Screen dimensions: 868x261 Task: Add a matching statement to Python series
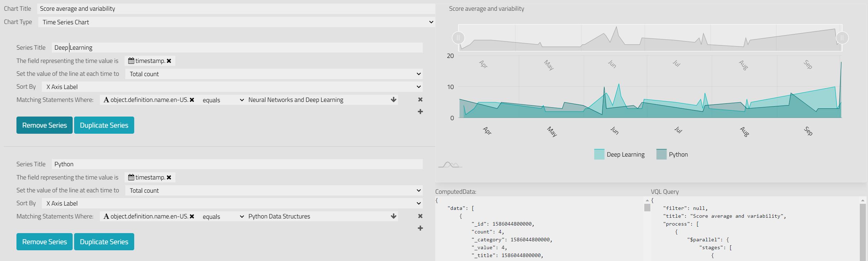click(420, 228)
